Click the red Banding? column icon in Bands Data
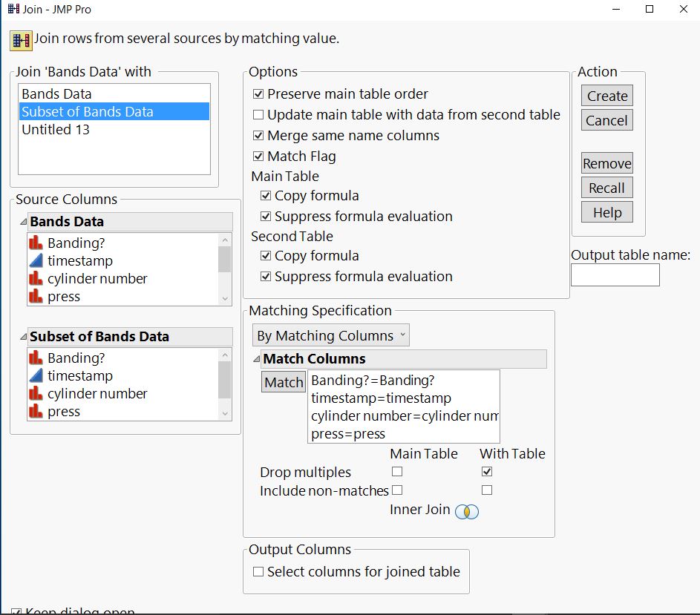Screen dimensions: 700x615 pyautogui.click(x=36, y=243)
